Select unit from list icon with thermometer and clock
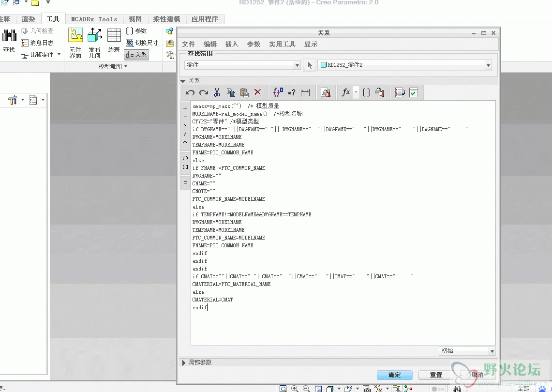Viewport: 552px width, 392px height. point(379,92)
